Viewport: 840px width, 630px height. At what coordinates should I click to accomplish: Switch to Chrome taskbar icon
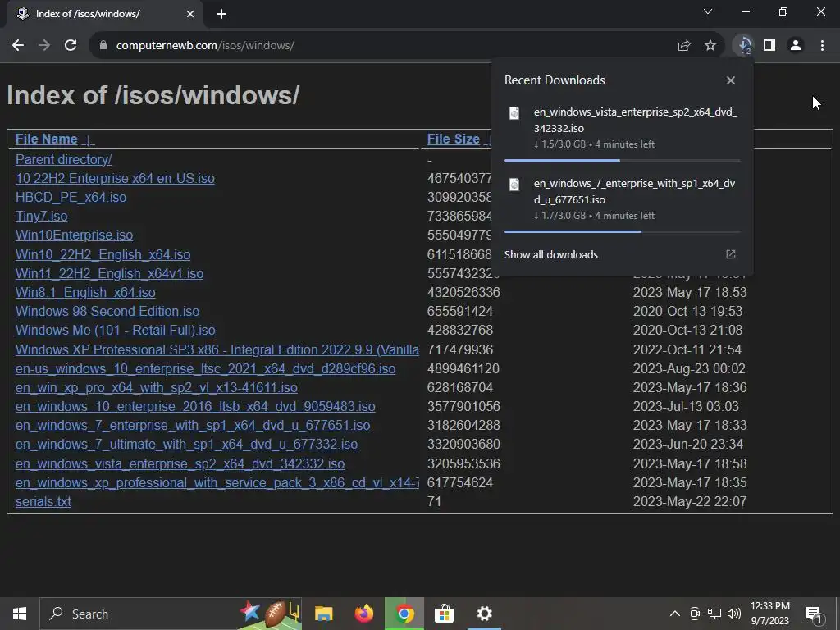pyautogui.click(x=404, y=614)
